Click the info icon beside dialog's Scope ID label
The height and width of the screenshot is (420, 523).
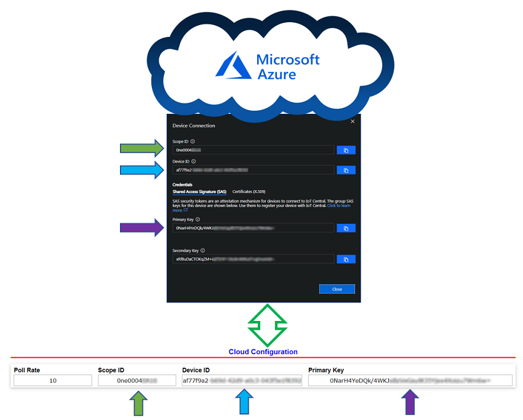(x=193, y=141)
